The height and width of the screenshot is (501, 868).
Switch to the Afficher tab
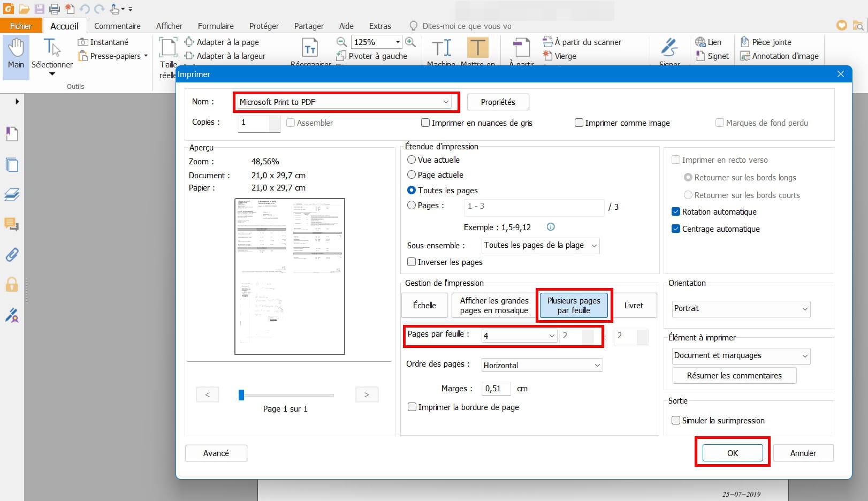click(x=169, y=26)
